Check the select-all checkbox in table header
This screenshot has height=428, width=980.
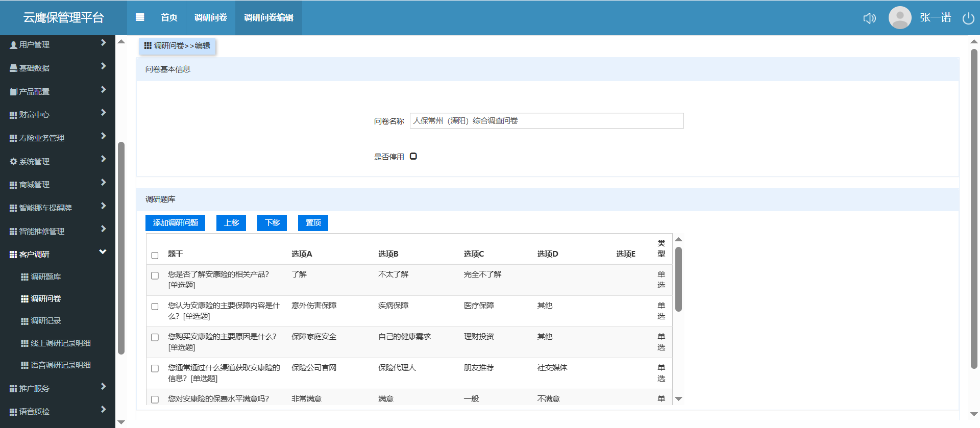pos(155,255)
